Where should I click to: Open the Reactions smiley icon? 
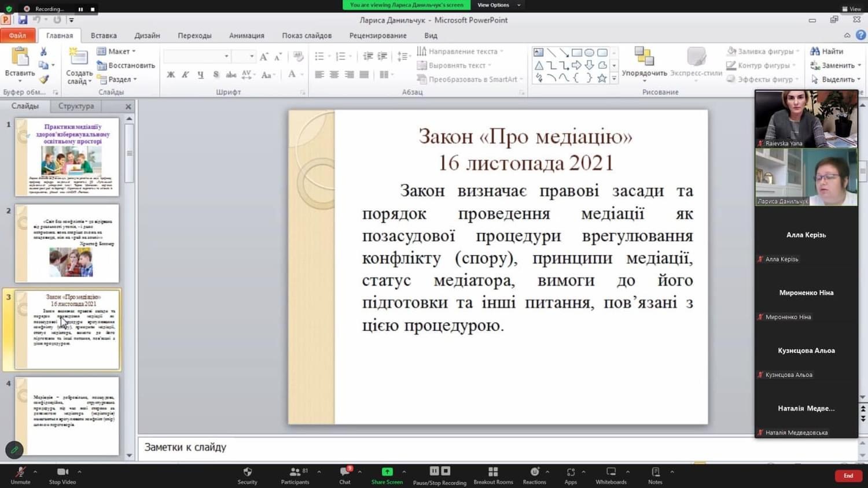pos(534,472)
